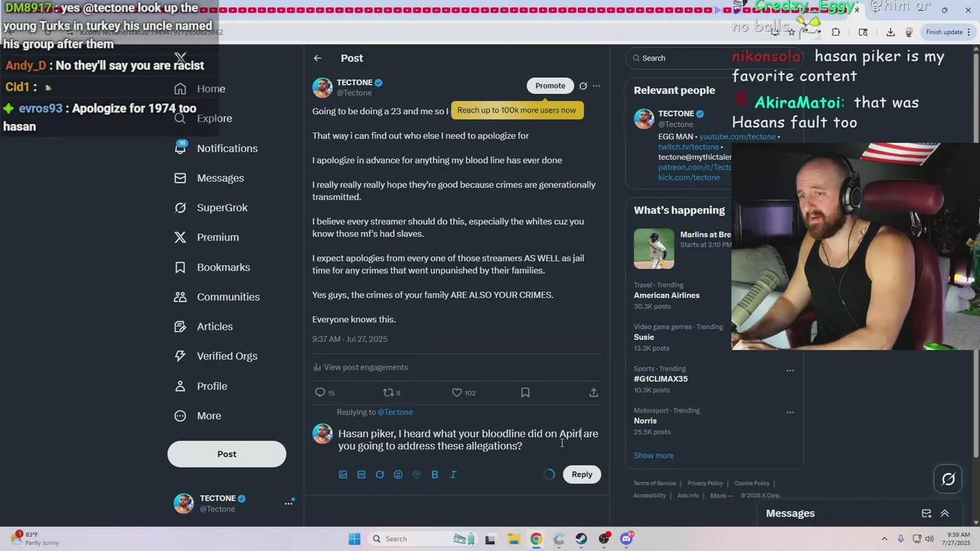Click the TECTONE name in Relevant people
The height and width of the screenshot is (551, 980).
(x=676, y=114)
